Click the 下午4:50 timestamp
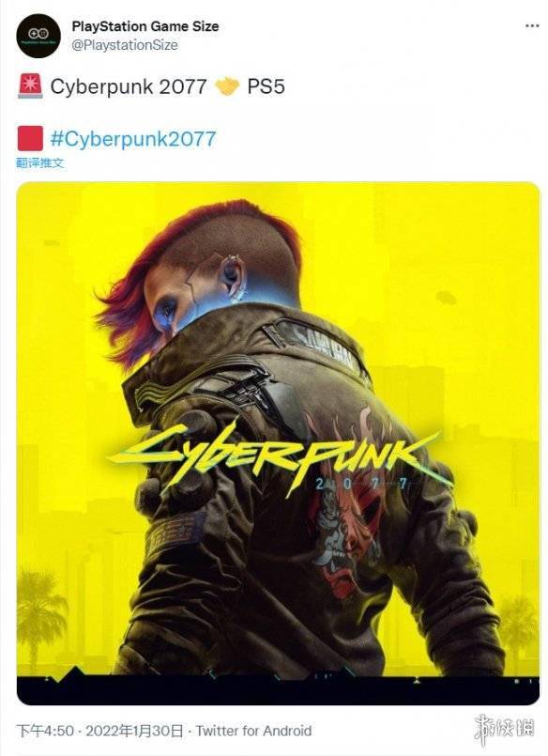Image resolution: width=548 pixels, height=756 pixels. click(45, 731)
